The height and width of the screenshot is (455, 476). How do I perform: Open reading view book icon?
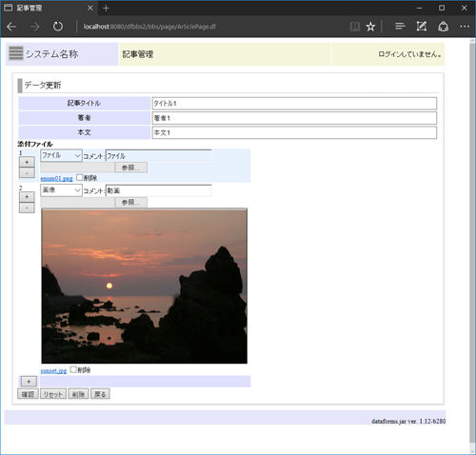(x=355, y=27)
